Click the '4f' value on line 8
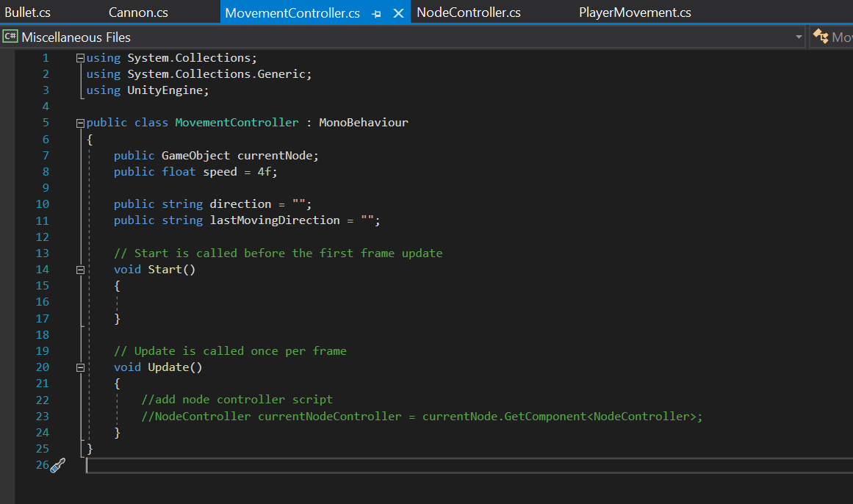The width and height of the screenshot is (853, 504). click(264, 172)
